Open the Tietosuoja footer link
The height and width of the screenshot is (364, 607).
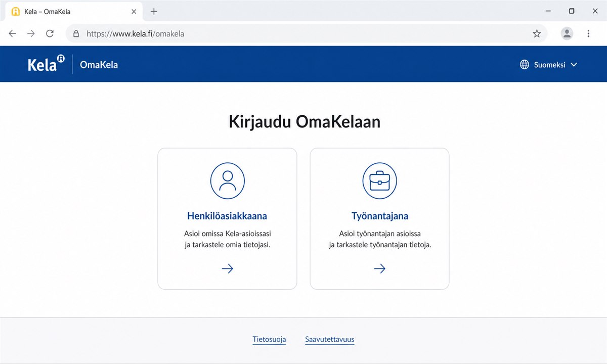pos(269,339)
